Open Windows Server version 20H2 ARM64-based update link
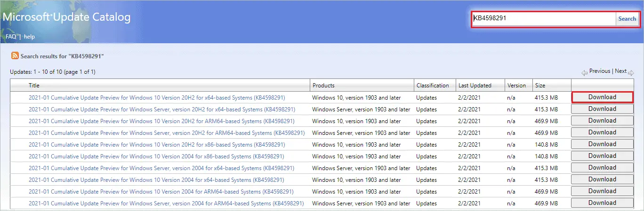 (x=167, y=133)
